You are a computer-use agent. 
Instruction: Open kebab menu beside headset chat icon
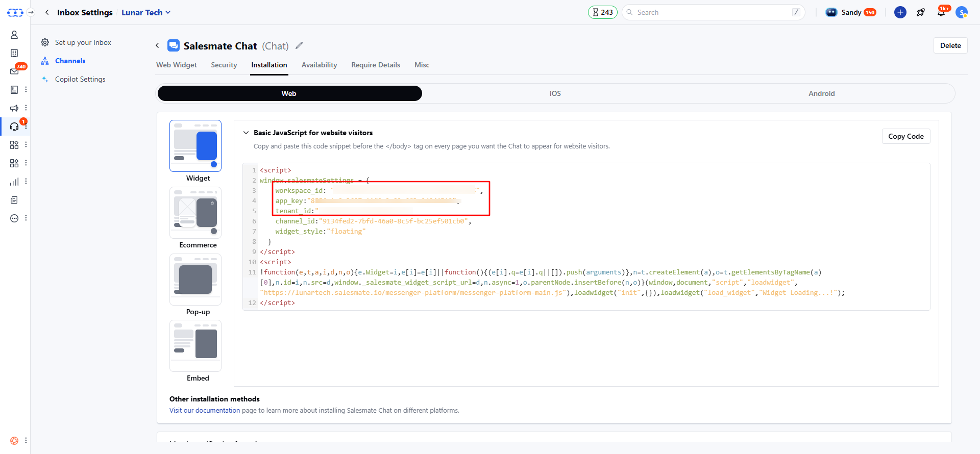(26, 127)
